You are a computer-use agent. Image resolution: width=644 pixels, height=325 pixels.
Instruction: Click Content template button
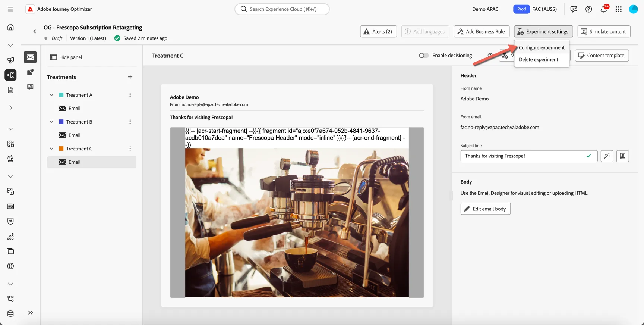[602, 56]
